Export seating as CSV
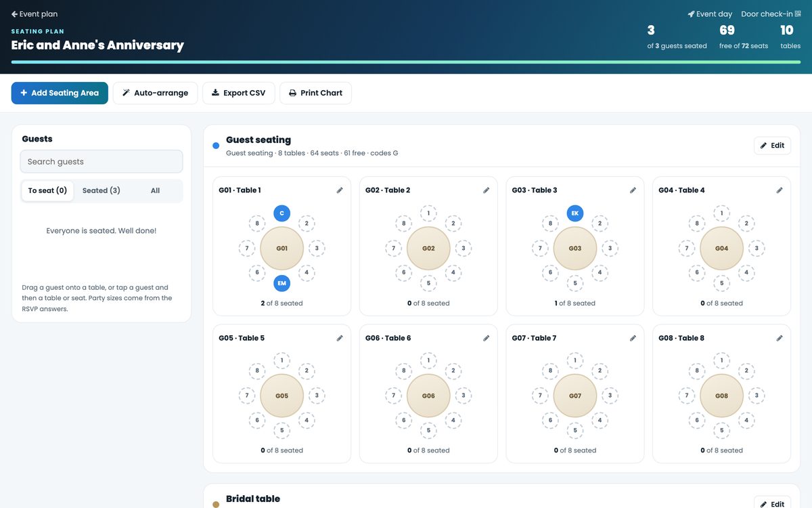This screenshot has width=812, height=508. 238,93
